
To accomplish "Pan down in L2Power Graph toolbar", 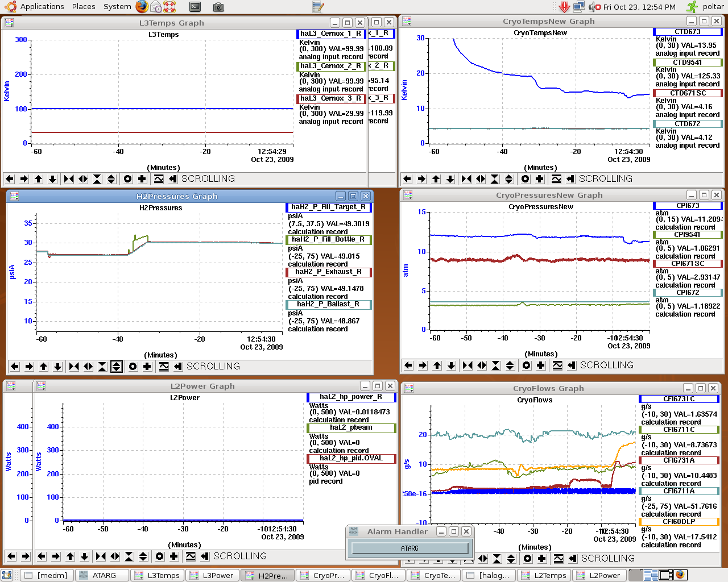I will 84,556.
